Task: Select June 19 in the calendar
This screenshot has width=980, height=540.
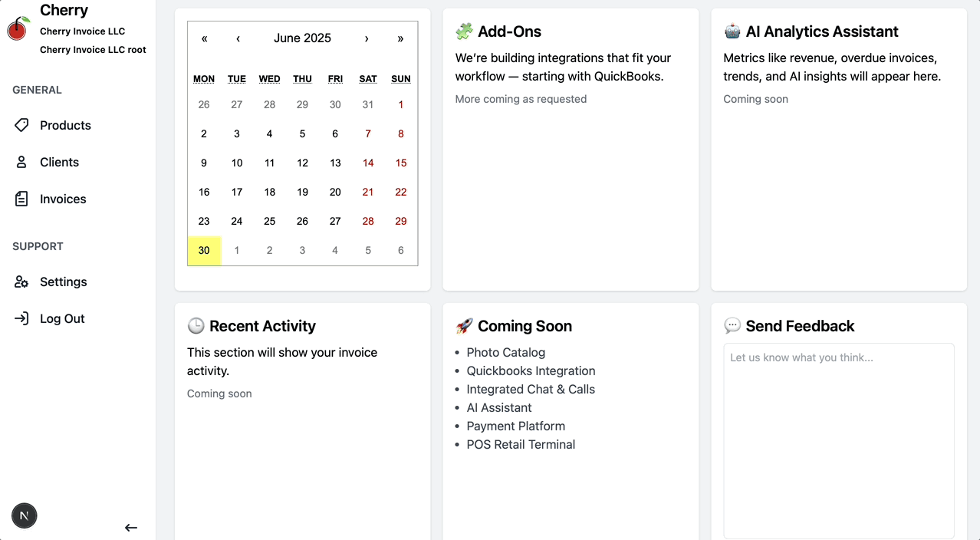Action: (302, 192)
